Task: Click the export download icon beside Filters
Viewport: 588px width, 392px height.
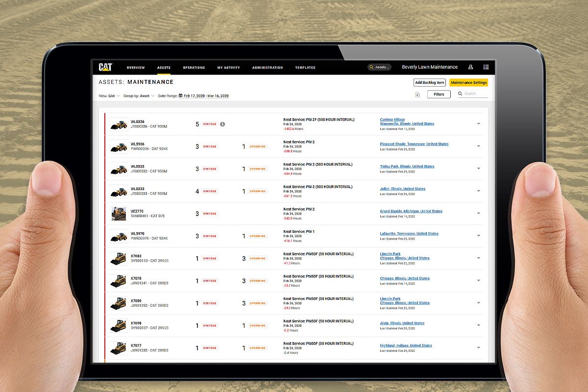Action: tap(417, 95)
